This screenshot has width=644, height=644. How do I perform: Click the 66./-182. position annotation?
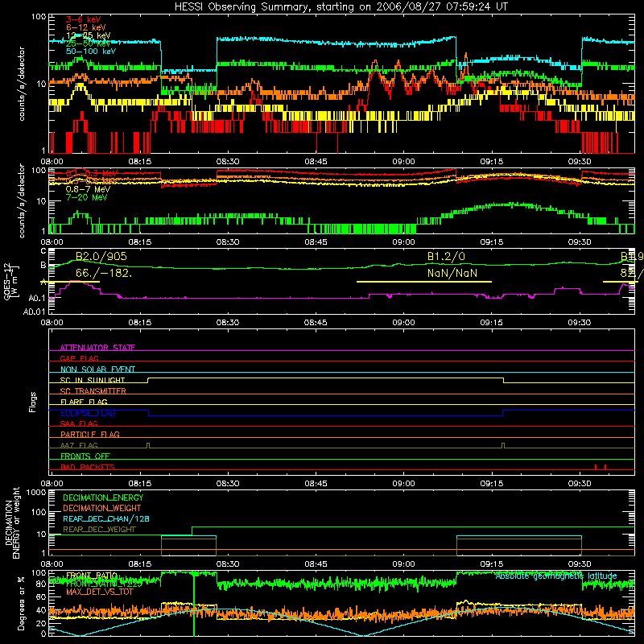coord(104,273)
